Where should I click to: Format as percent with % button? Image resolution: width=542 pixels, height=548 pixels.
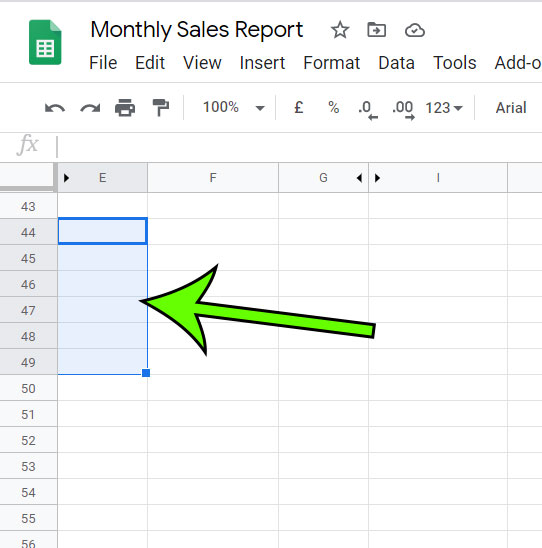(334, 107)
